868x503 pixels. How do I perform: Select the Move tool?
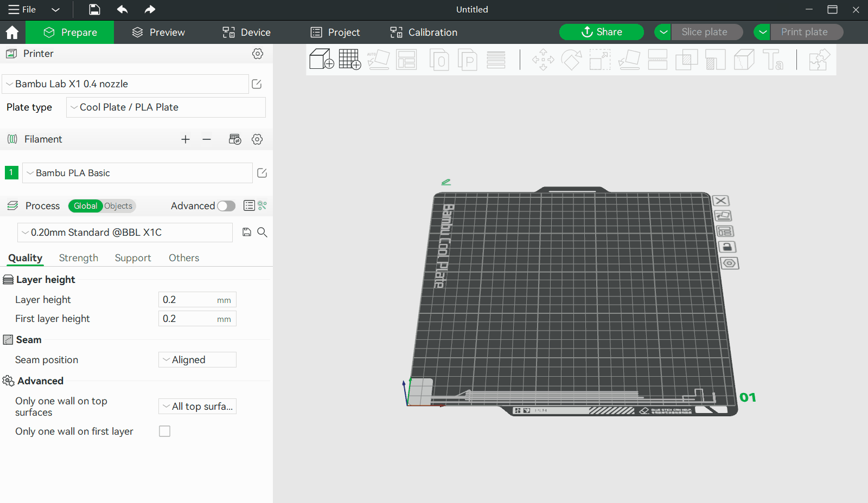543,60
